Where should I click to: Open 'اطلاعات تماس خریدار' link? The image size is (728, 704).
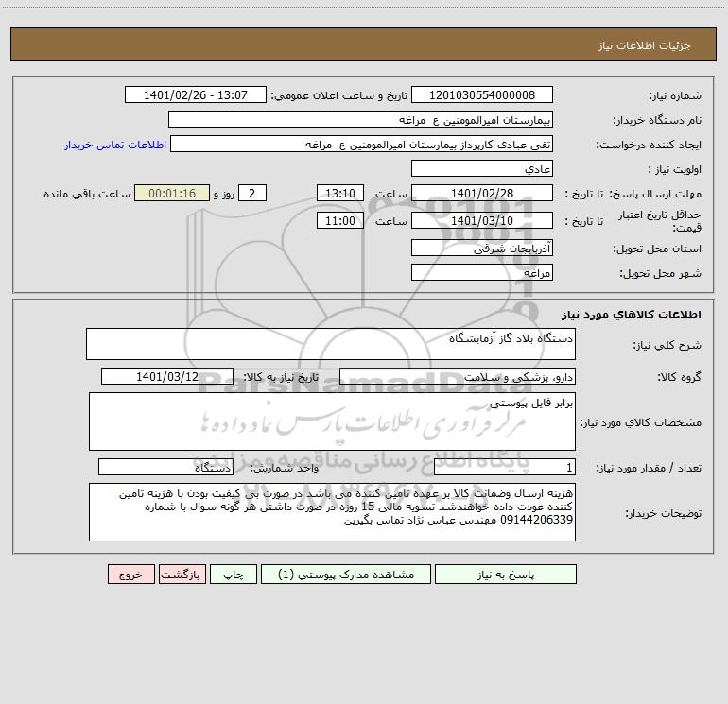pyautogui.click(x=115, y=145)
